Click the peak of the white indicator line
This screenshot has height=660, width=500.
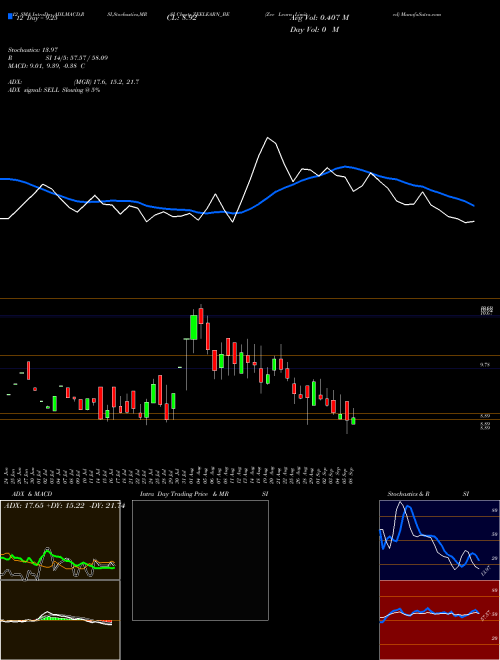pos(267,138)
